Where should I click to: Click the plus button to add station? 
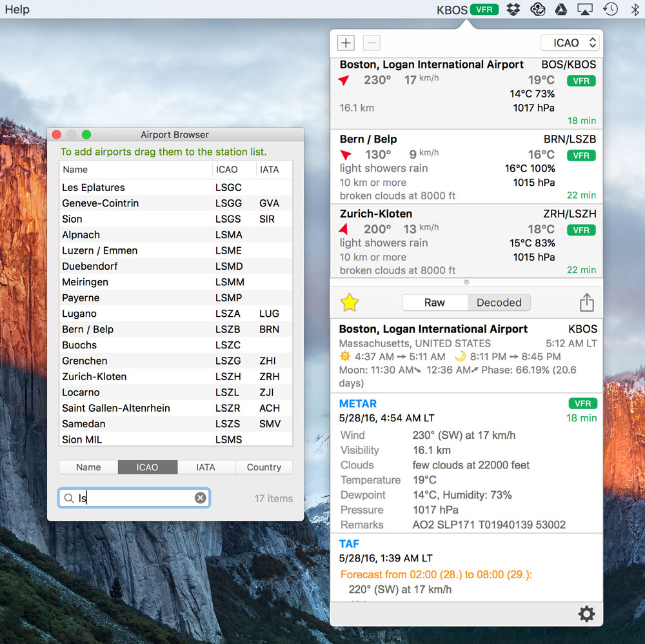click(346, 43)
